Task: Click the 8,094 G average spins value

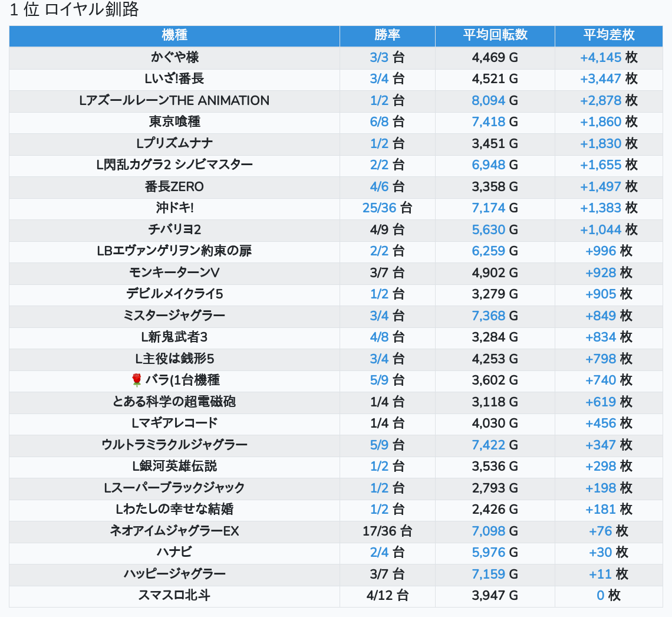Action: tap(488, 100)
